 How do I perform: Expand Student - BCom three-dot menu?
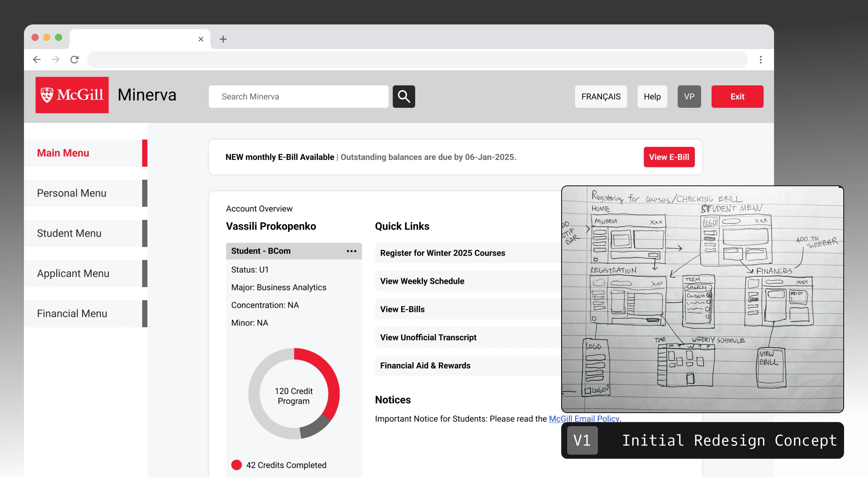click(351, 251)
